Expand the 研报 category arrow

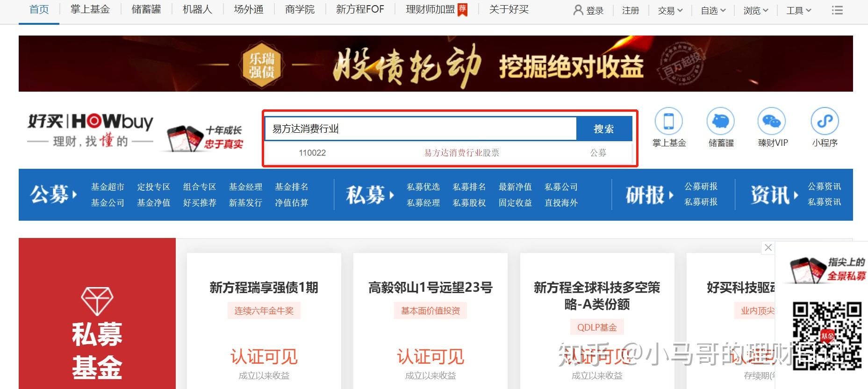(x=671, y=195)
